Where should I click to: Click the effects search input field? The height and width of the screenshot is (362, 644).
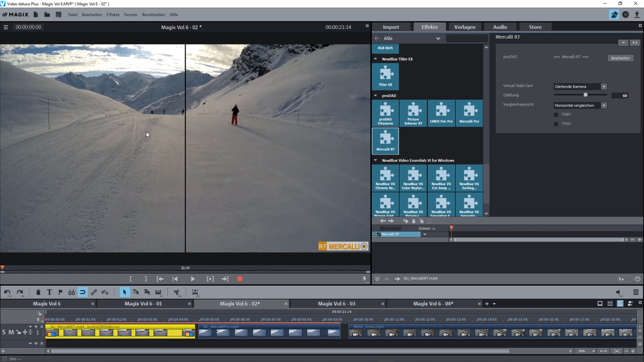pos(467,38)
